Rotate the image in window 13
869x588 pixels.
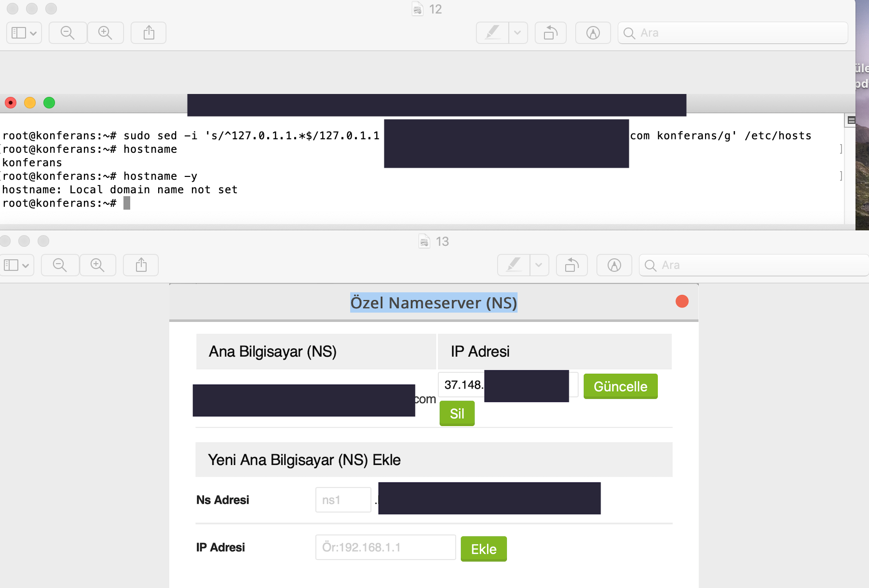click(572, 265)
